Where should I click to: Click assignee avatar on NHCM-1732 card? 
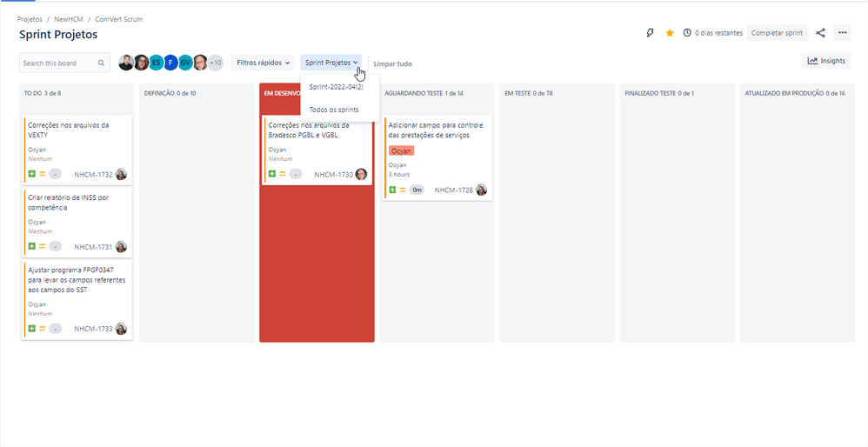pos(121,174)
